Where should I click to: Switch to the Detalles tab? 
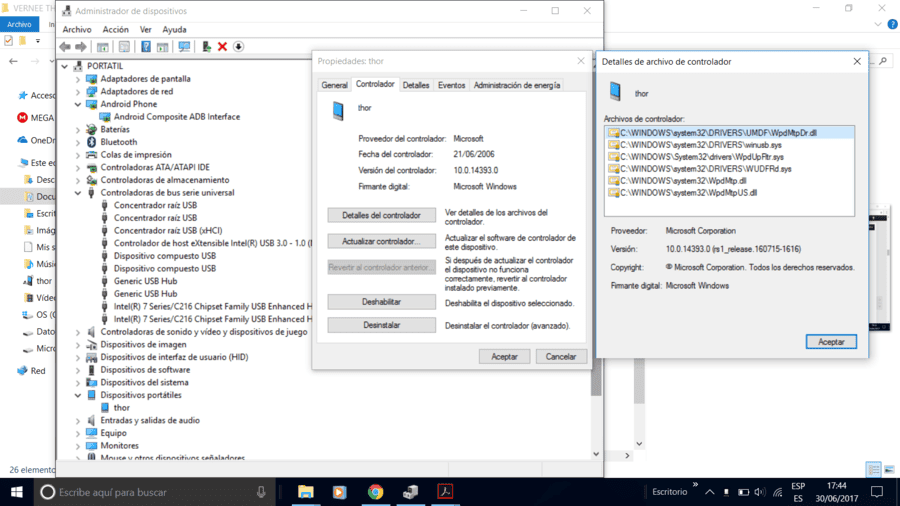pyautogui.click(x=416, y=85)
